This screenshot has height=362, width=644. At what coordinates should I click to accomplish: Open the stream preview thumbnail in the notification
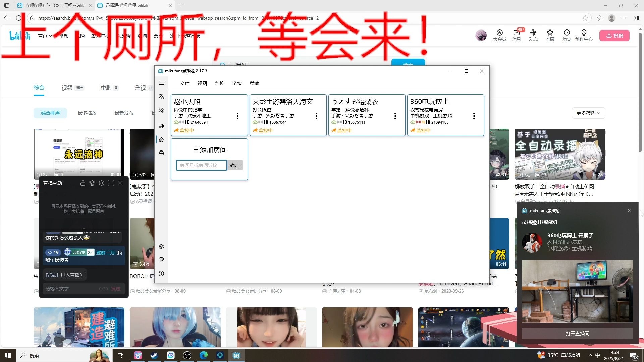[578, 291]
